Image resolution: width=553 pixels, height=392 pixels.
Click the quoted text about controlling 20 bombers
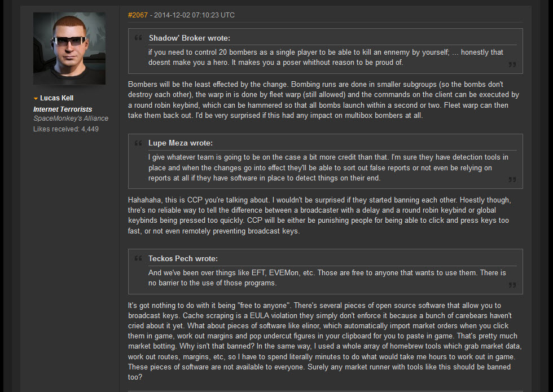[x=326, y=57]
